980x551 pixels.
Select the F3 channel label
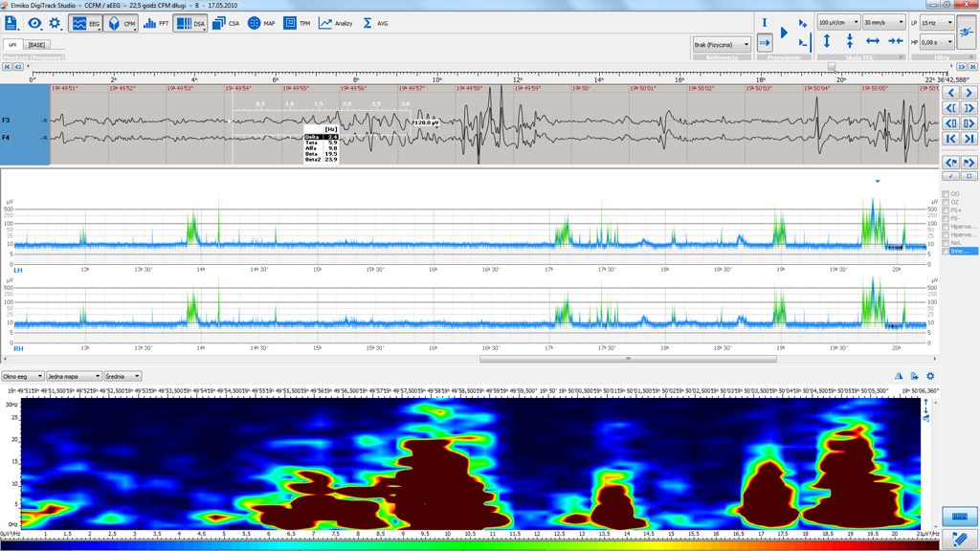pyautogui.click(x=6, y=120)
